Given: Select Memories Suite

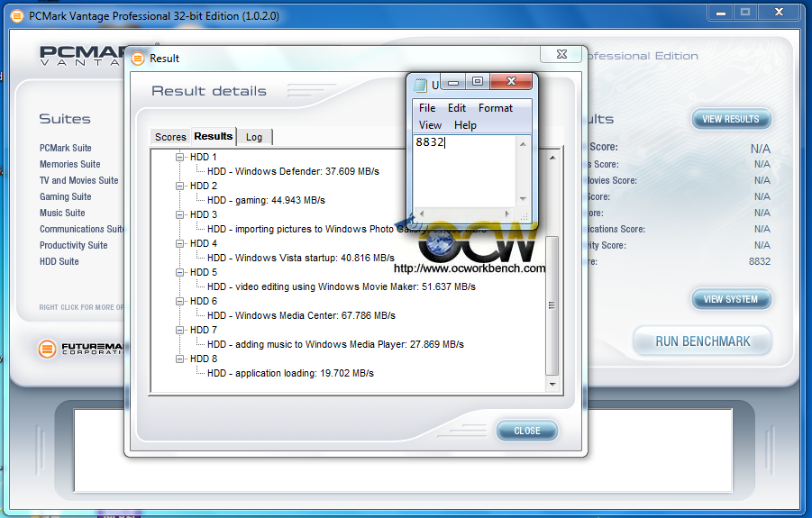Looking at the screenshot, I should (x=70, y=164).
